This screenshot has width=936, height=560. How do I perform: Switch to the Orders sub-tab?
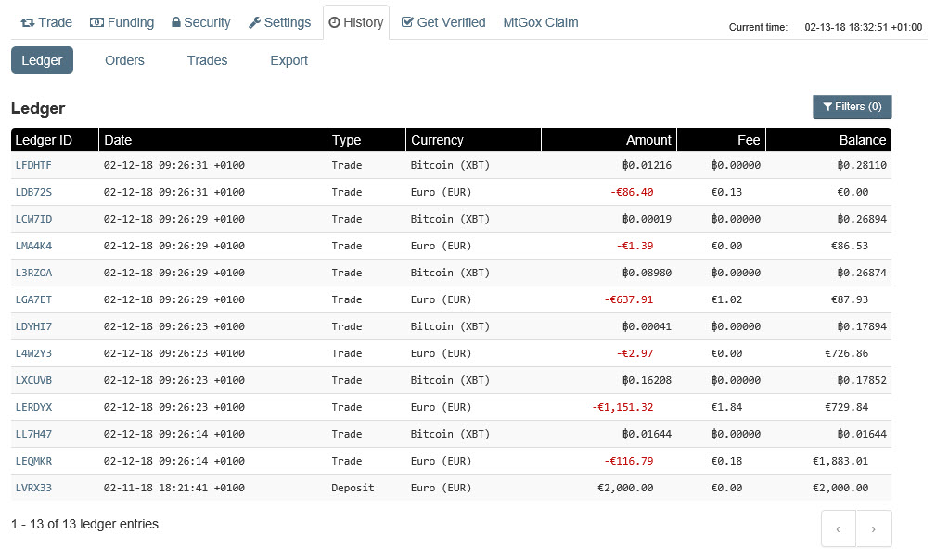point(124,60)
